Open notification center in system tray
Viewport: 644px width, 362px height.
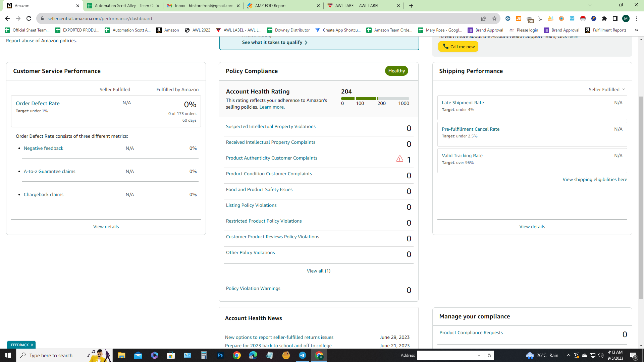634,355
